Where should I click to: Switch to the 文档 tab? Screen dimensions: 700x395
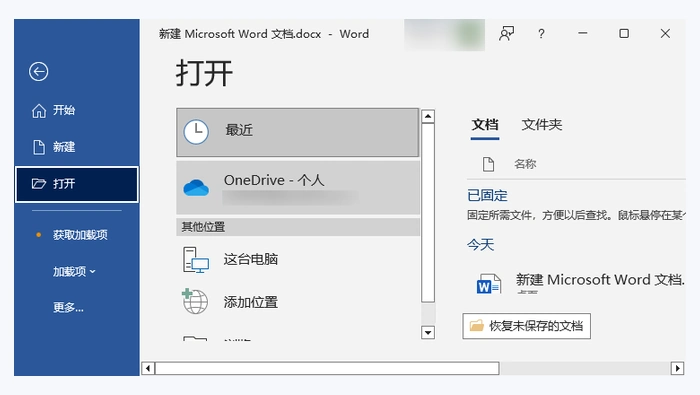click(485, 125)
